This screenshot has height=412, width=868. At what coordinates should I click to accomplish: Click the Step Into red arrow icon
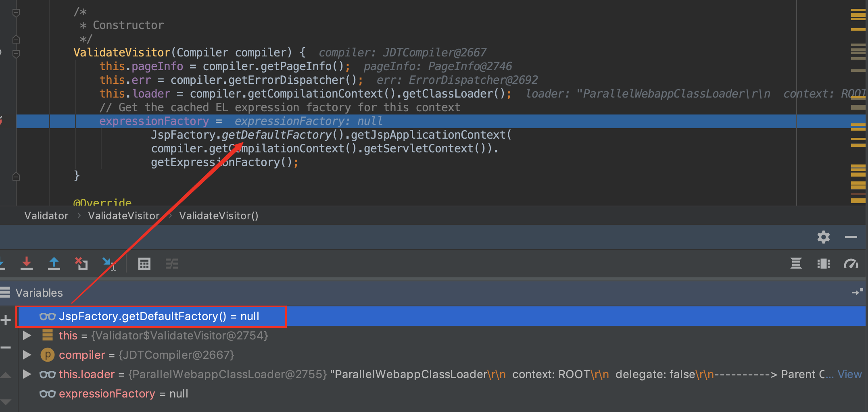tap(27, 264)
